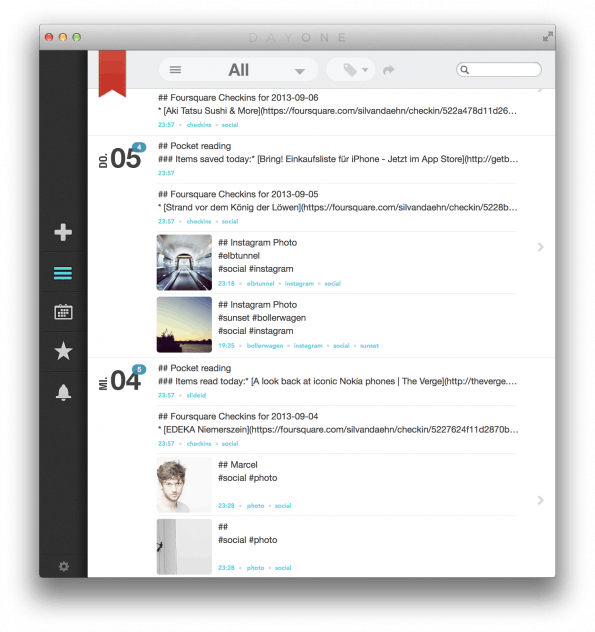Image resolution: width=595 pixels, height=632 pixels.
Task: Click the date header MI. 04
Action: (120, 380)
